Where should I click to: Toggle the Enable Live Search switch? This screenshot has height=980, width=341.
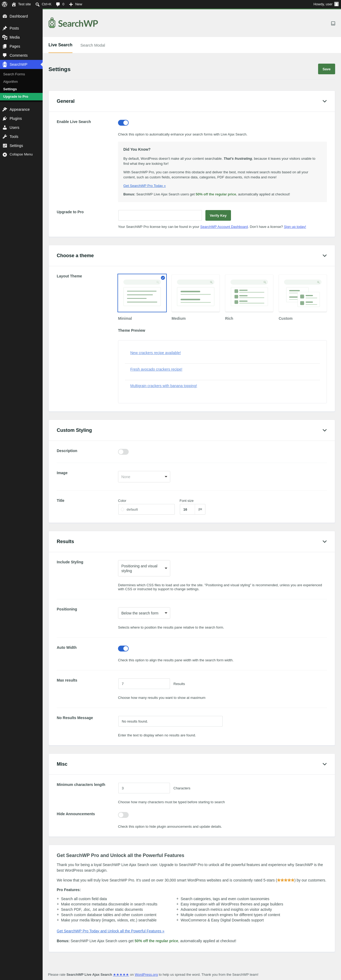point(123,122)
